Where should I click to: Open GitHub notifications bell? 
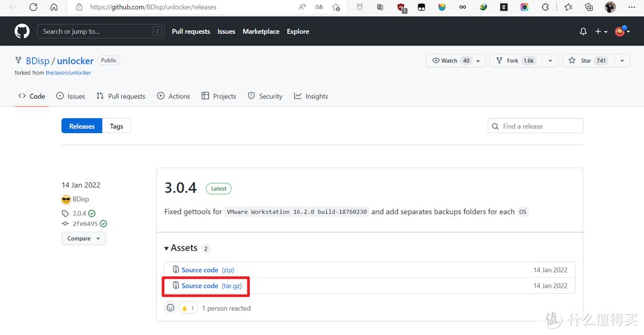[583, 31]
